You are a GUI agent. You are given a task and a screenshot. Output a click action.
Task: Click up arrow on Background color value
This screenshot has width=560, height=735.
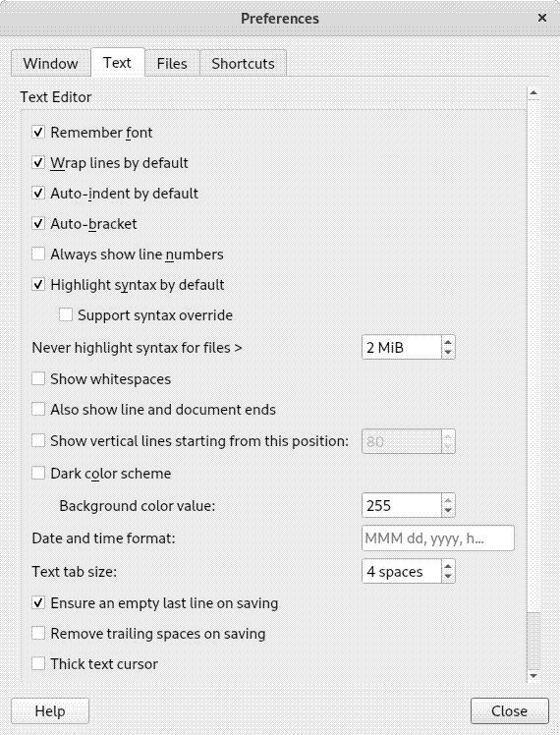[x=448, y=500]
